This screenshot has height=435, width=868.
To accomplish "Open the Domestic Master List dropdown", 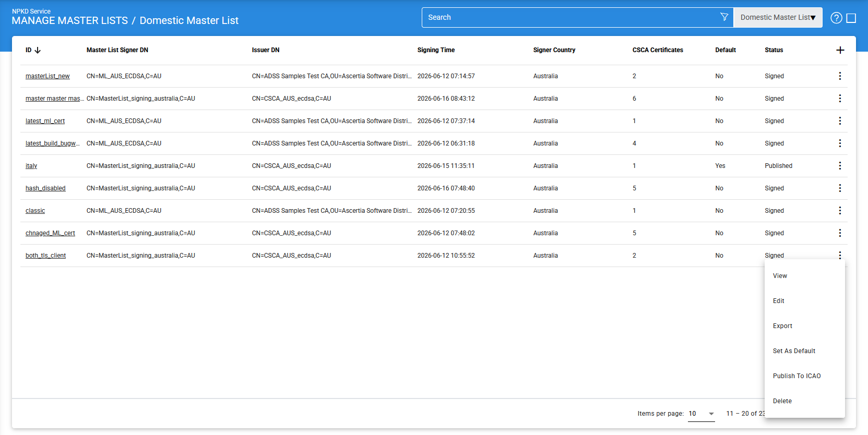I will click(778, 17).
